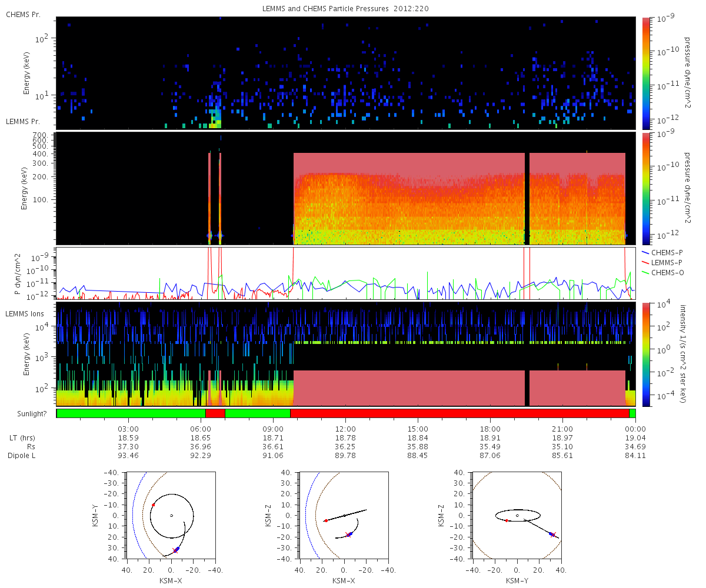The width and height of the screenshot is (706, 588).
Task: Click the CHEMS-O legend entry
Action: click(668, 272)
